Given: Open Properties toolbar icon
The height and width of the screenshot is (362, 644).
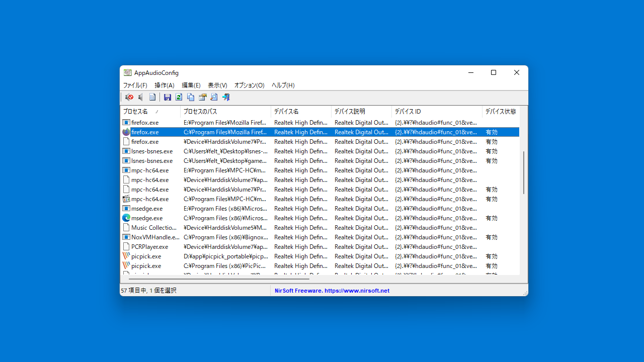Looking at the screenshot, I should [x=203, y=97].
